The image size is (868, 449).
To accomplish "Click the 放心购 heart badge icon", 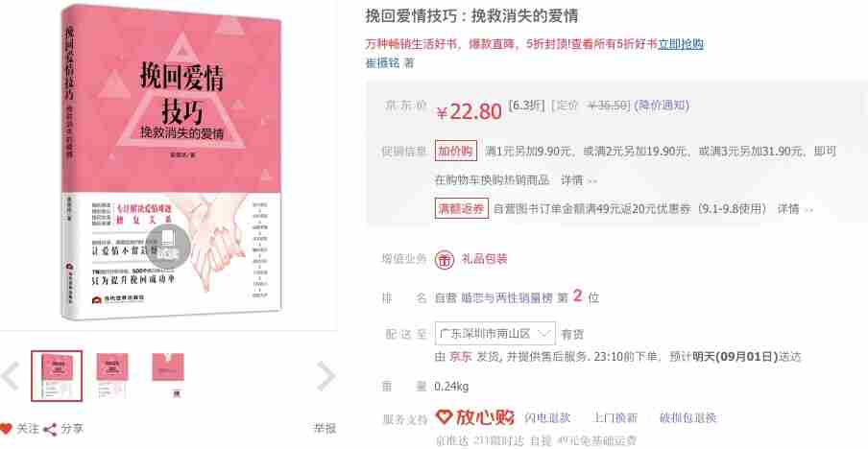I will click(x=444, y=417).
